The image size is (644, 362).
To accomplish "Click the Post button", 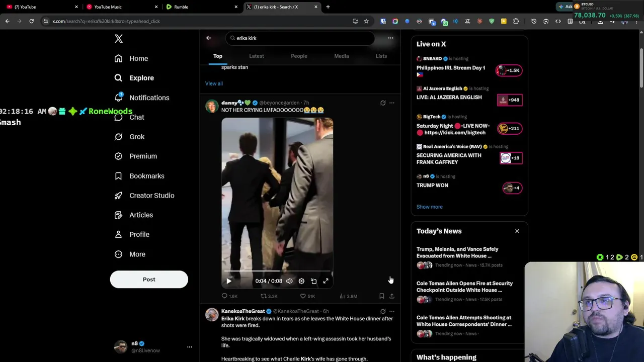I will (149, 280).
